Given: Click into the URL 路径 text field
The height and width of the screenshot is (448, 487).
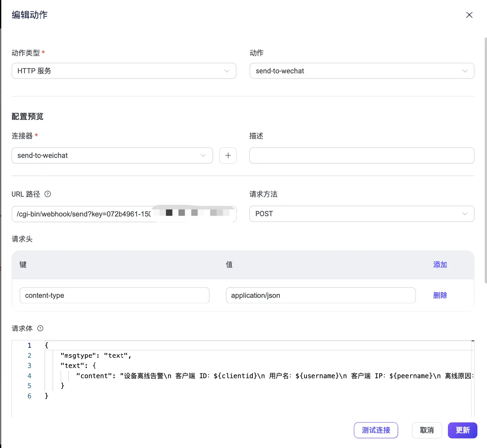Looking at the screenshot, I should pos(83,214).
